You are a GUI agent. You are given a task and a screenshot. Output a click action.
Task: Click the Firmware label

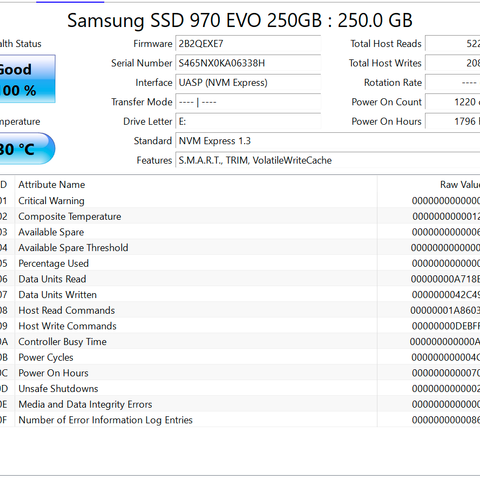point(153,44)
